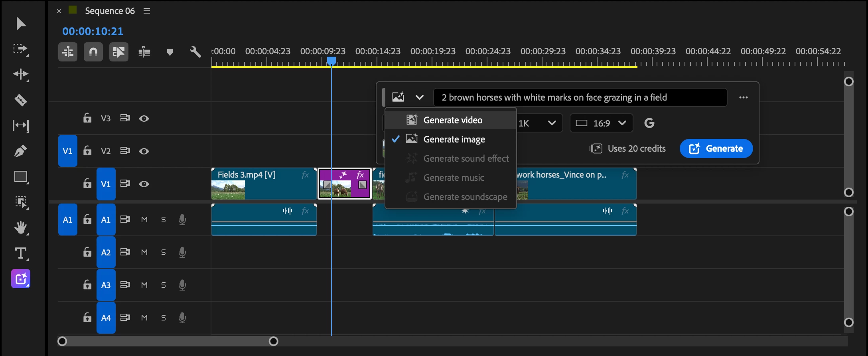Click the blue Generate button

716,148
